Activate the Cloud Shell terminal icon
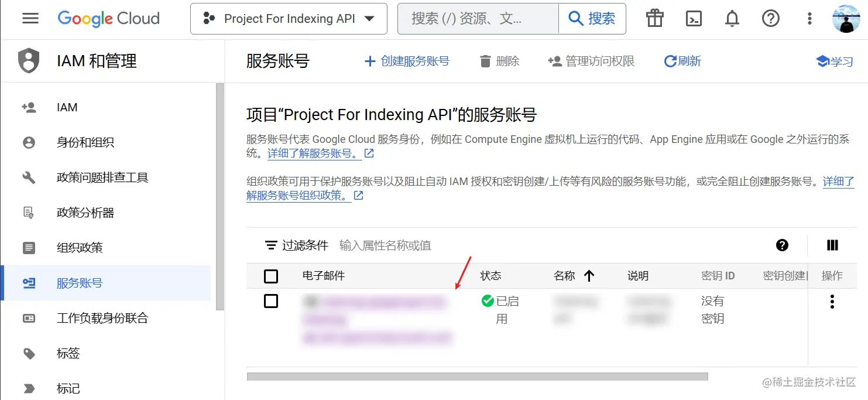Screen dimensions: 868x400 coord(694,19)
